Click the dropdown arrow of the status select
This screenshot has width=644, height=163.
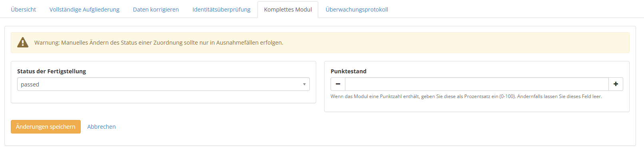click(x=304, y=84)
